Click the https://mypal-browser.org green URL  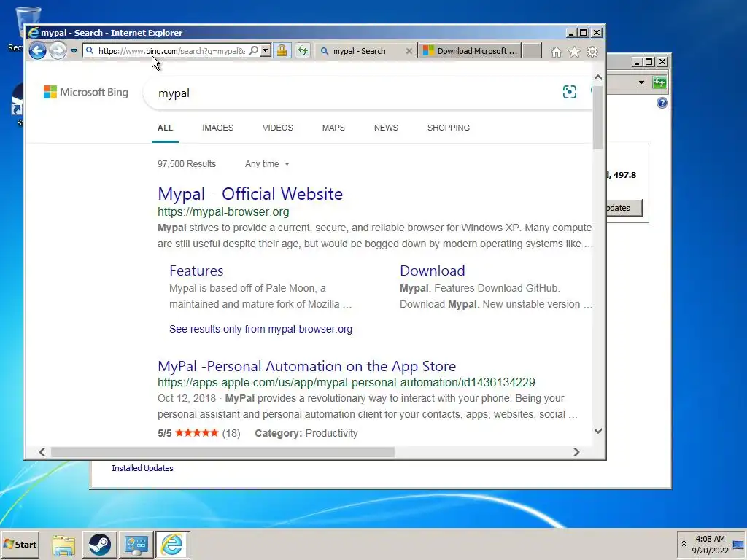coord(223,212)
